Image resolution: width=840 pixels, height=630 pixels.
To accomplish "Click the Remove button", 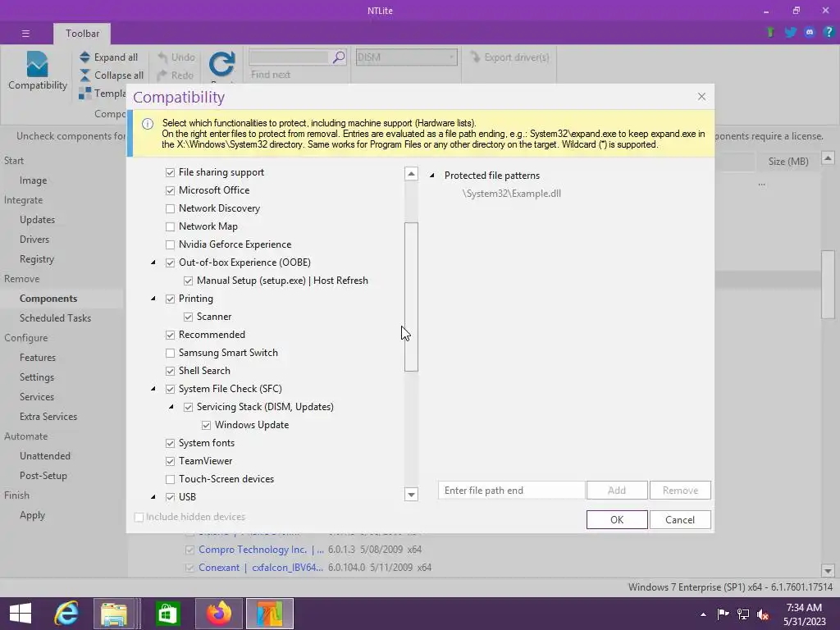I will coord(680,491).
